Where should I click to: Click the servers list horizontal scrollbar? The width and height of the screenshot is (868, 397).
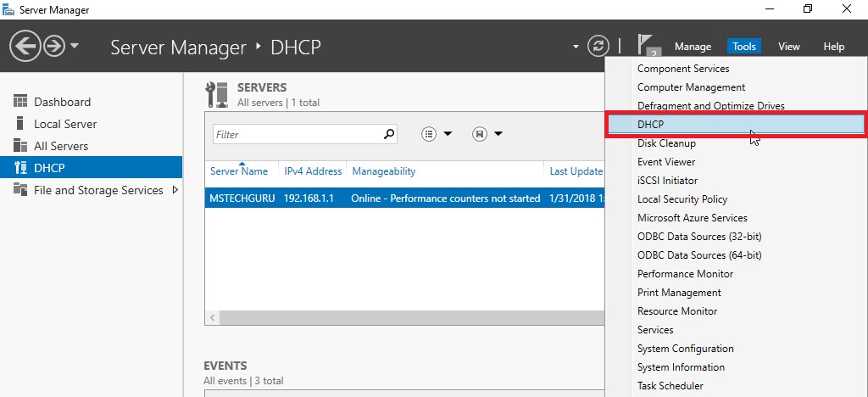point(411,318)
